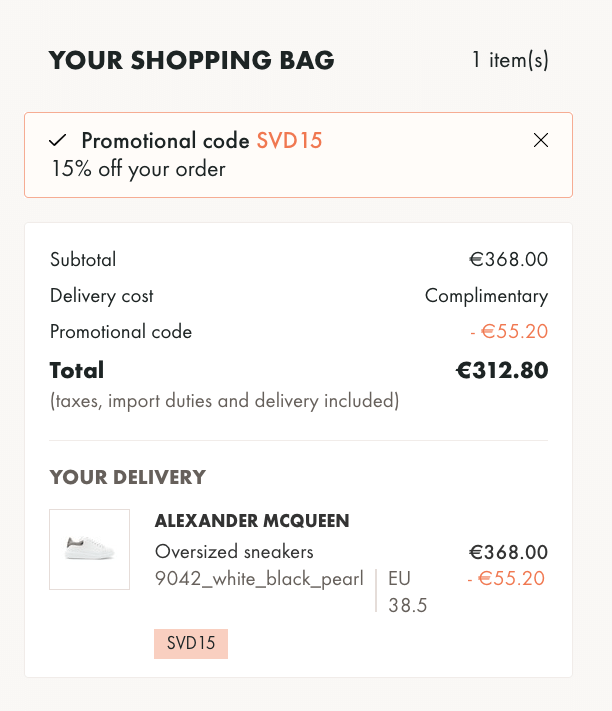Viewport: 612px width, 711px height.
Task: Click the 1 item(s) counter
Action: click(x=510, y=60)
